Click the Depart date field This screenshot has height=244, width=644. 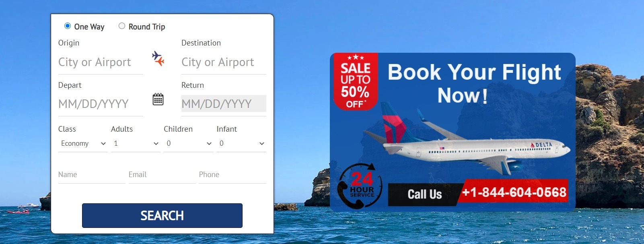click(101, 104)
